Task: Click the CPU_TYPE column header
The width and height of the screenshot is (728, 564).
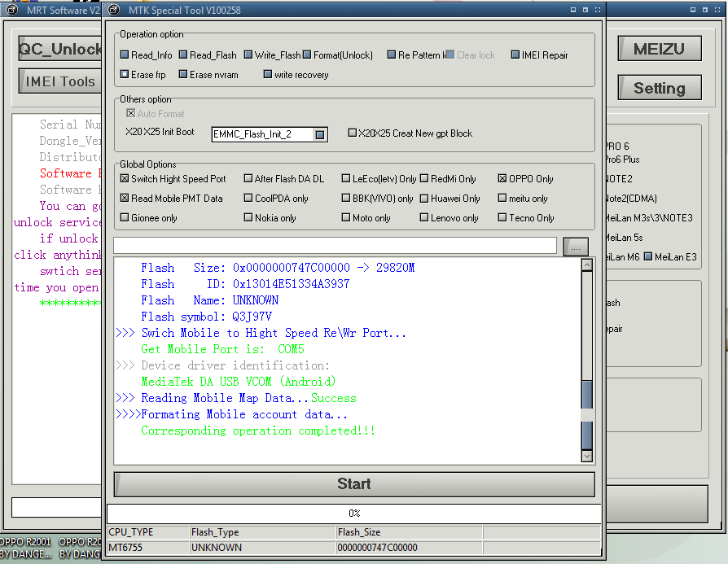Action: click(x=148, y=532)
